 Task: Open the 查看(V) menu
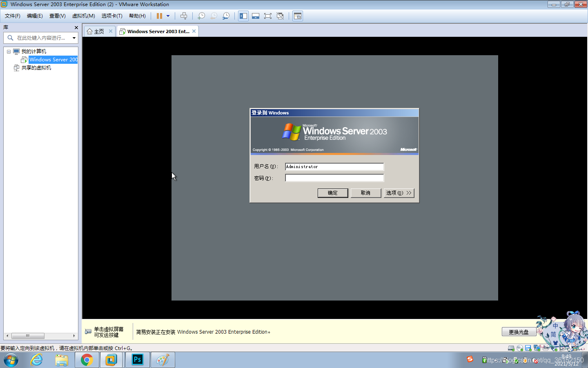(x=58, y=16)
